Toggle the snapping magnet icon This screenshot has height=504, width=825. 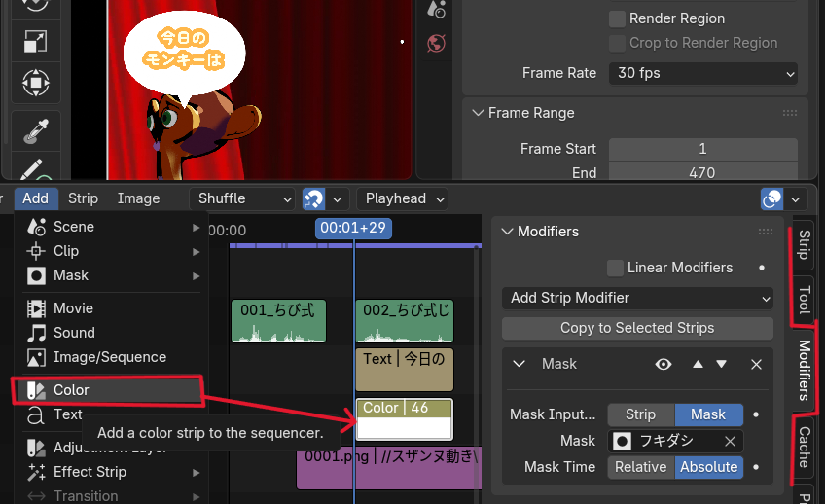coord(314,198)
